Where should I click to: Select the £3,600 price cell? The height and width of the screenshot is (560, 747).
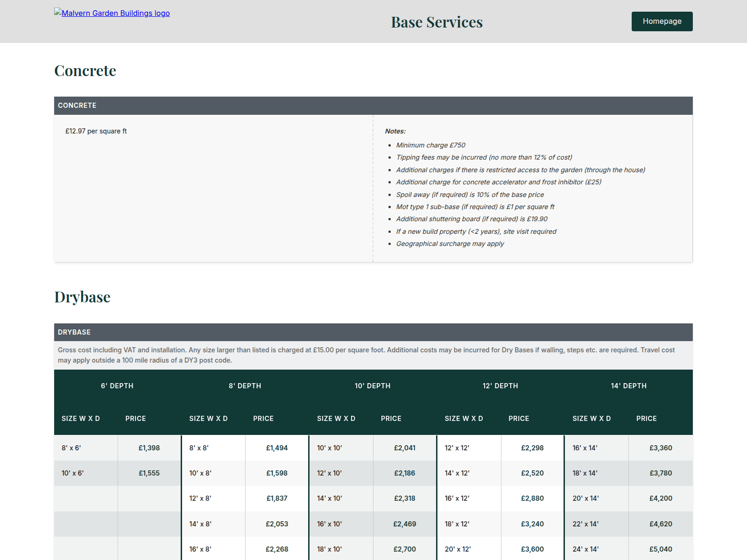coord(533,549)
